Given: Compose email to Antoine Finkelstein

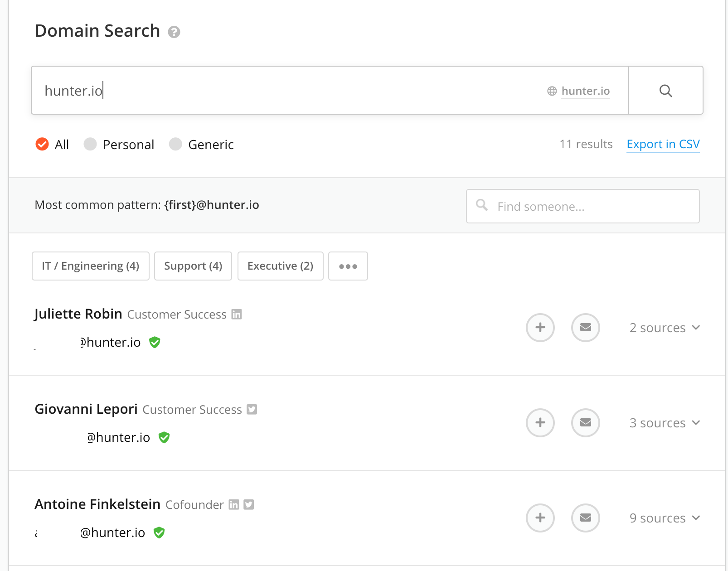Looking at the screenshot, I should [x=586, y=518].
